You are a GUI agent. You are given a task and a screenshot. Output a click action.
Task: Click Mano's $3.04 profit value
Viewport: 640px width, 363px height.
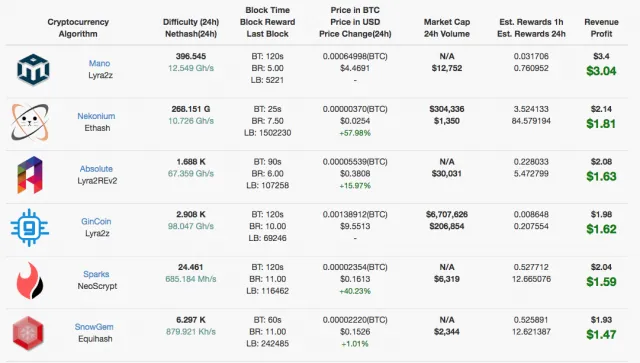click(601, 71)
